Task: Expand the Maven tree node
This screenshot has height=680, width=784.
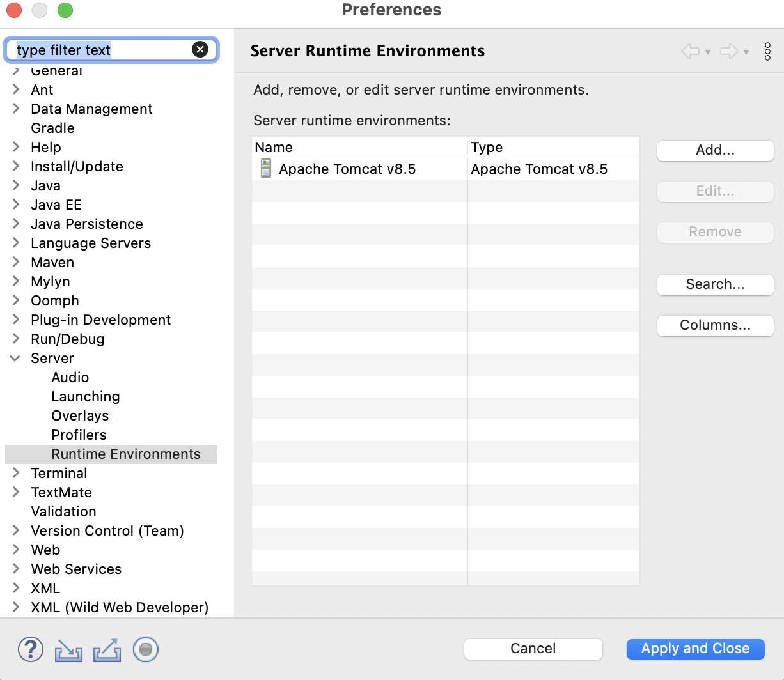Action: pos(16,262)
